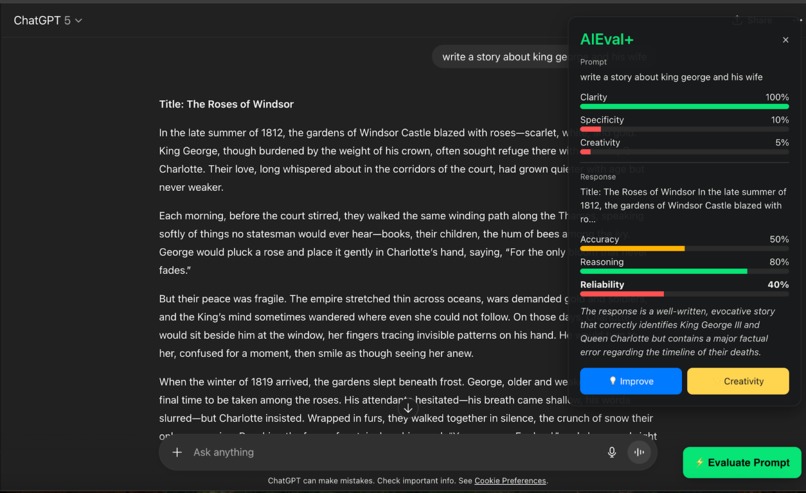Click the Reliability score bar
This screenshot has width=806, height=493.
[x=684, y=294]
